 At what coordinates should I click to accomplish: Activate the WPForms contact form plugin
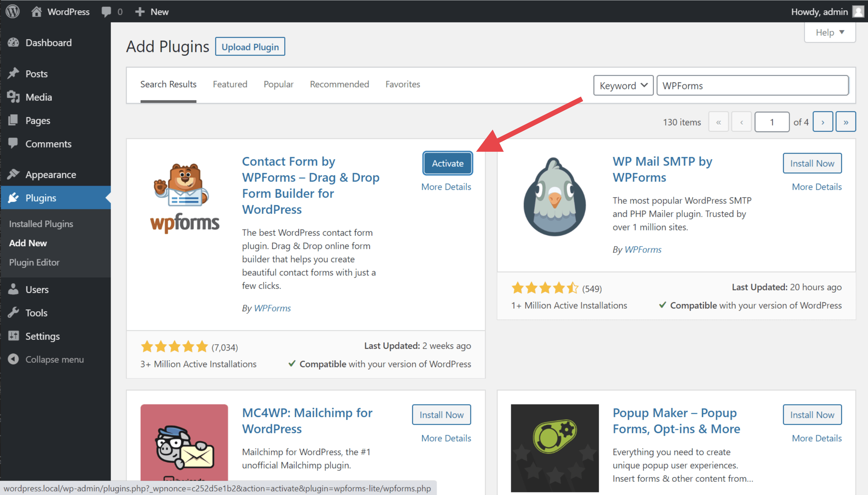tap(448, 163)
